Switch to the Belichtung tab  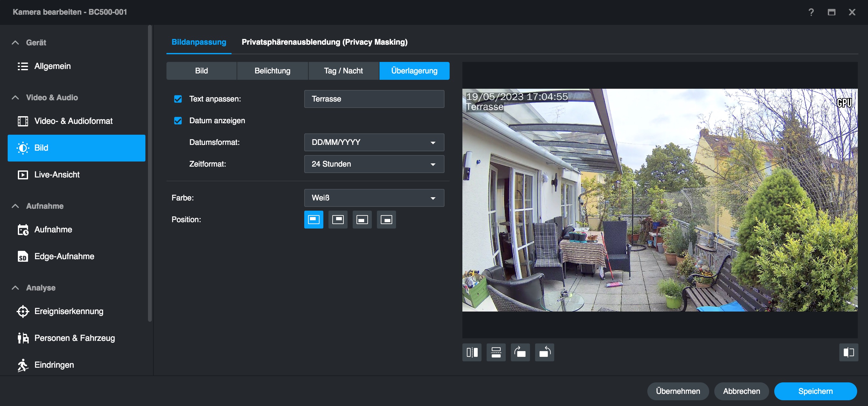(x=272, y=71)
